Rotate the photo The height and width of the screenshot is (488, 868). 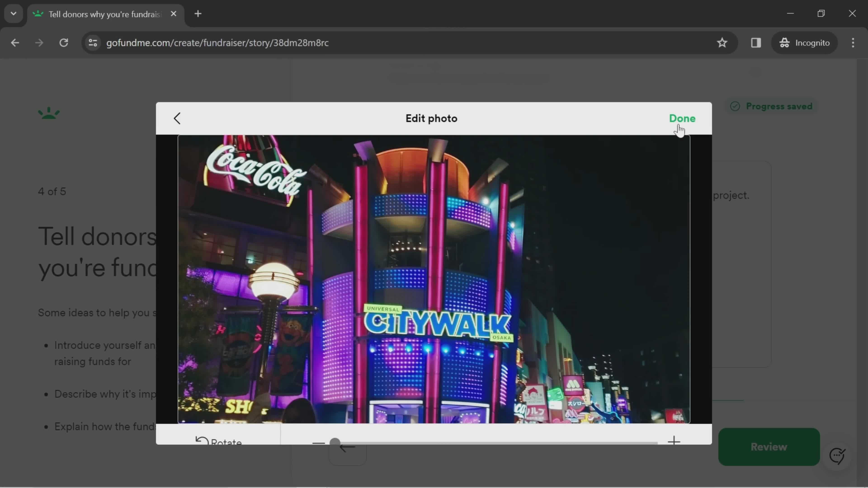(x=219, y=441)
